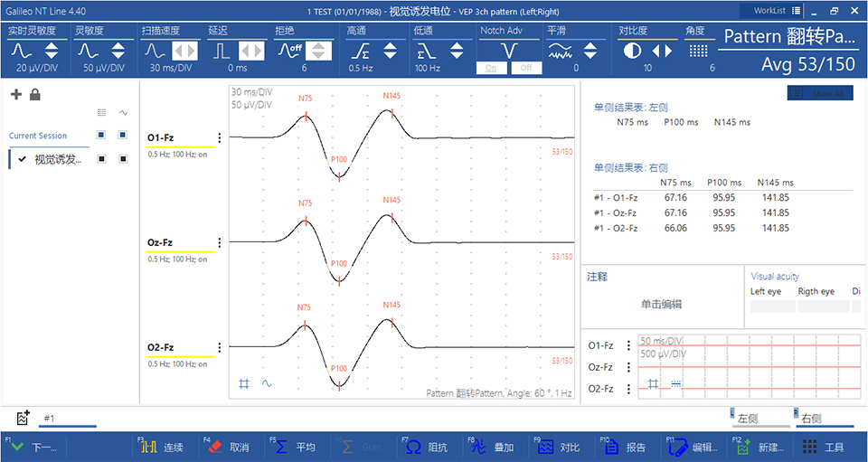Click the 取消 eraser icon

215,447
